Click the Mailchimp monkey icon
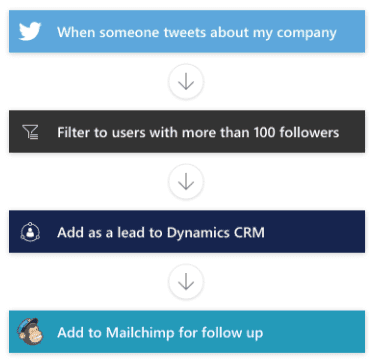The height and width of the screenshot is (364, 378). tap(30, 331)
